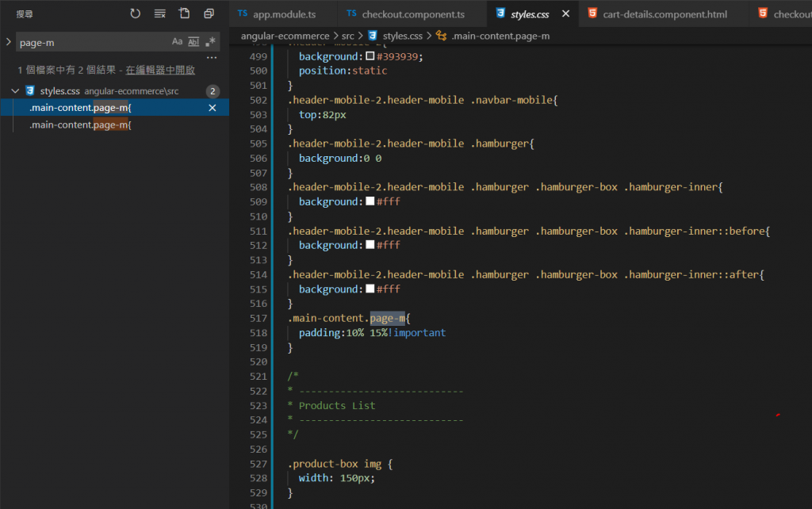This screenshot has height=509, width=812.
Task: Toggle Match Whole Word option
Action: pos(193,42)
